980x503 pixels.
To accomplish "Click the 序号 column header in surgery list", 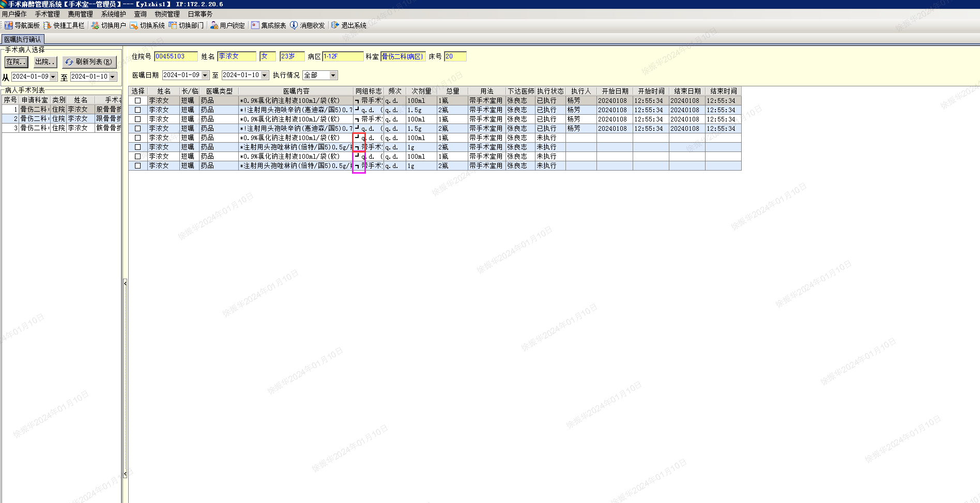I will [10, 100].
